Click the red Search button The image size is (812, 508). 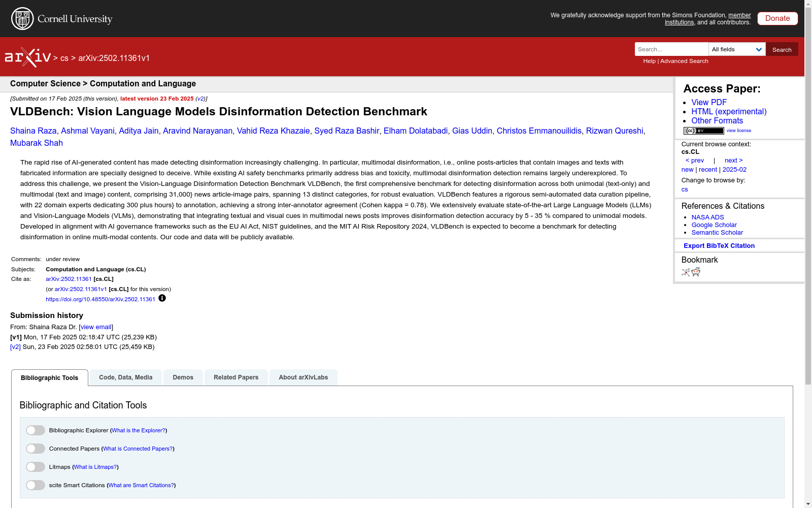tap(782, 49)
